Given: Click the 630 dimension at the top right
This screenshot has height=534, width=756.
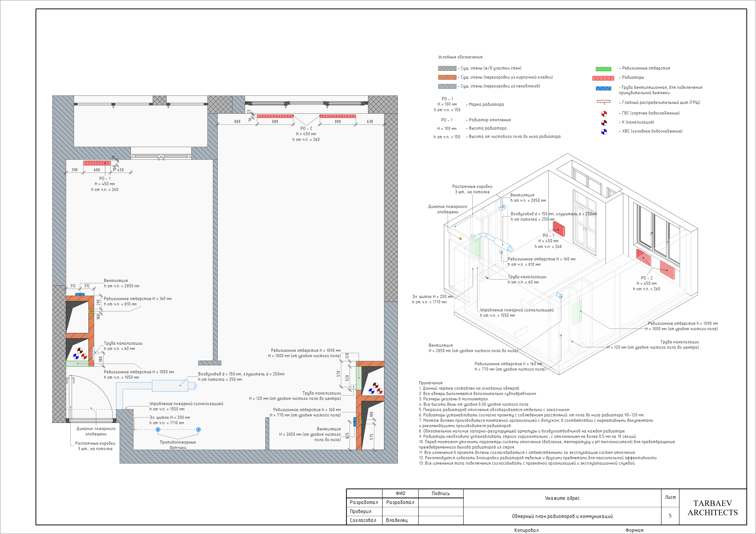Looking at the screenshot, I should [x=370, y=121].
